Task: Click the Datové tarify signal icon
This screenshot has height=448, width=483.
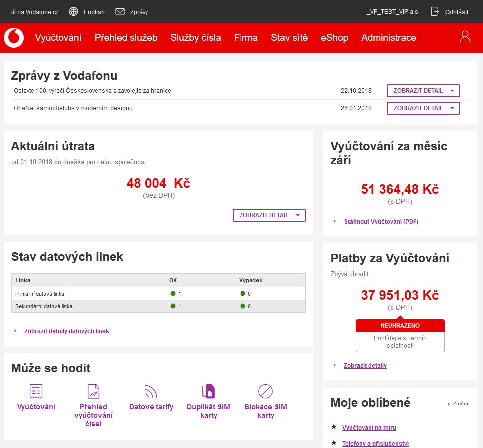Action: (x=151, y=391)
